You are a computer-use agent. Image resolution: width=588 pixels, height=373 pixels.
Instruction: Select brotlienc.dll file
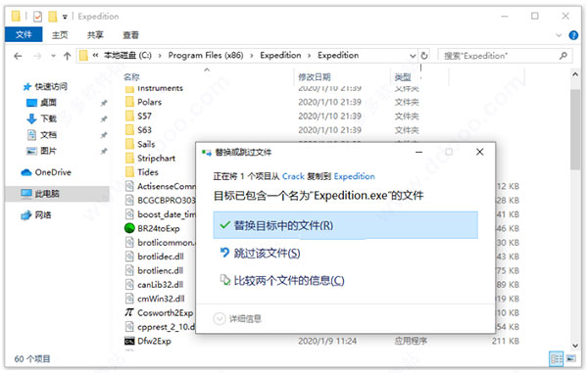coord(161,270)
